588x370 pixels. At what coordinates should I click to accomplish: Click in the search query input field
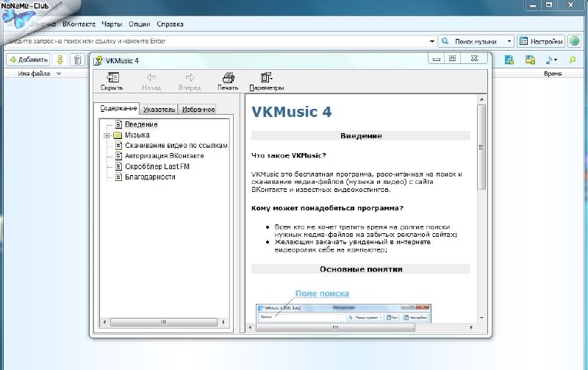pos(220,41)
